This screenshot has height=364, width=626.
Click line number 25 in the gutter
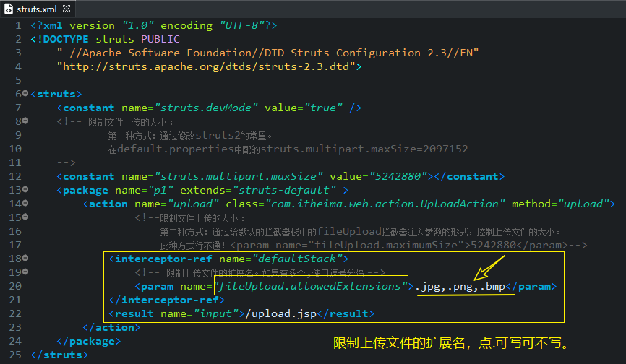coord(14,355)
